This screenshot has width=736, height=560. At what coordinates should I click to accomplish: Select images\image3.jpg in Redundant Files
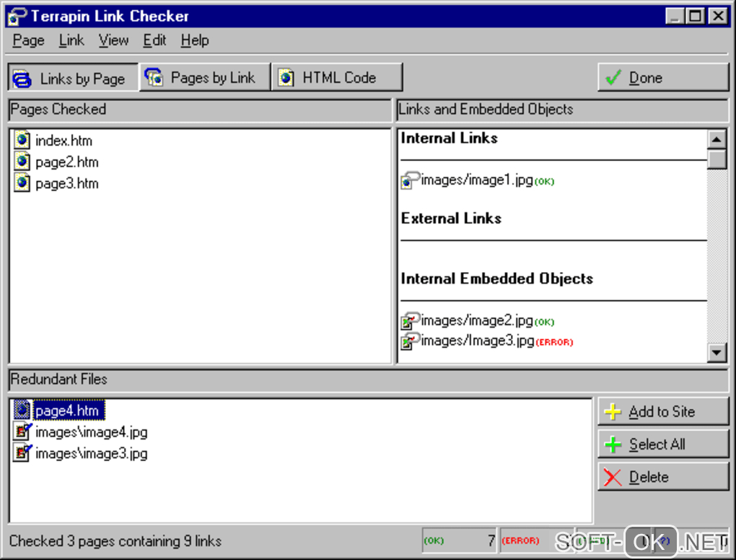(92, 453)
